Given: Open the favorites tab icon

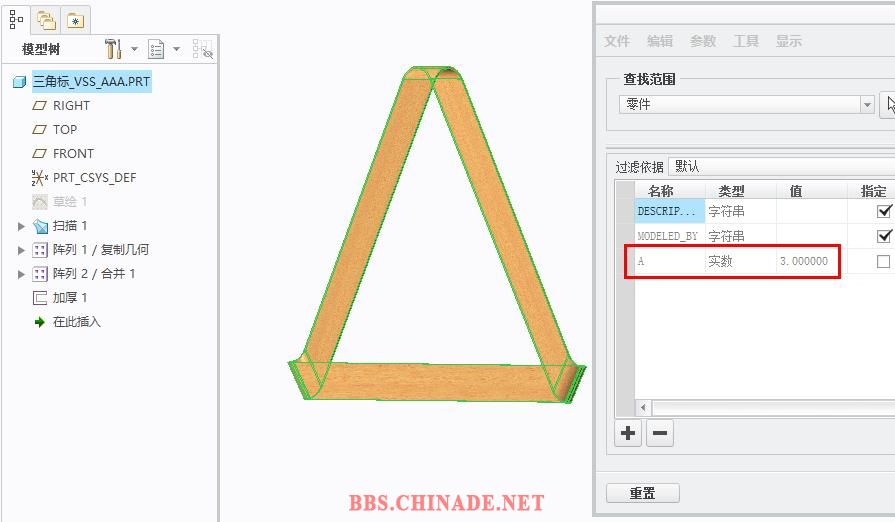Looking at the screenshot, I should 75,21.
